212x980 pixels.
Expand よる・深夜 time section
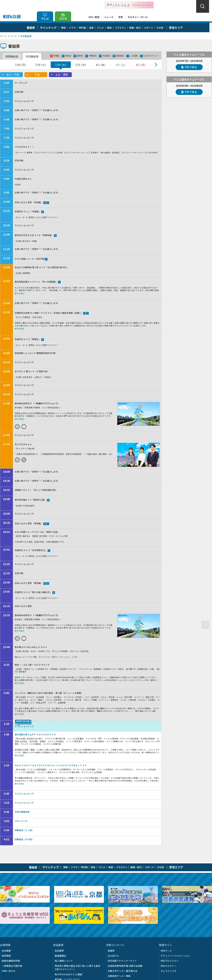tap(60, 75)
